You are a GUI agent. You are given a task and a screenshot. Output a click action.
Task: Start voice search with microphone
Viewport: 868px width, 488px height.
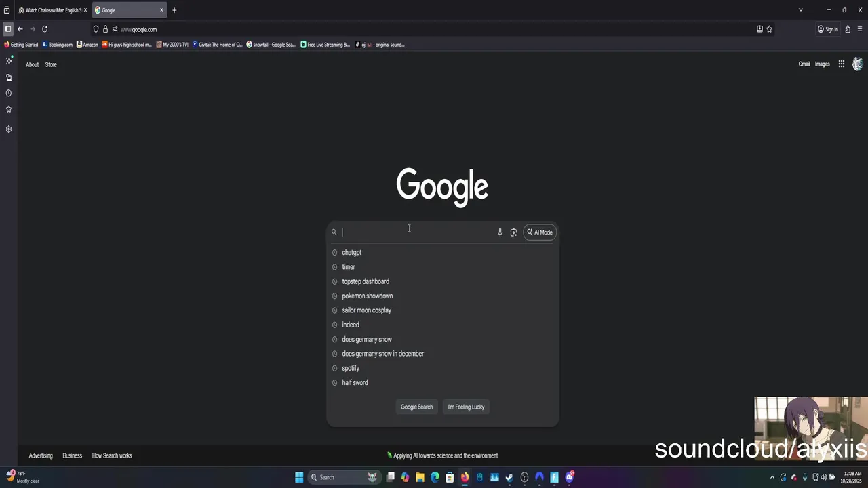[500, 232]
